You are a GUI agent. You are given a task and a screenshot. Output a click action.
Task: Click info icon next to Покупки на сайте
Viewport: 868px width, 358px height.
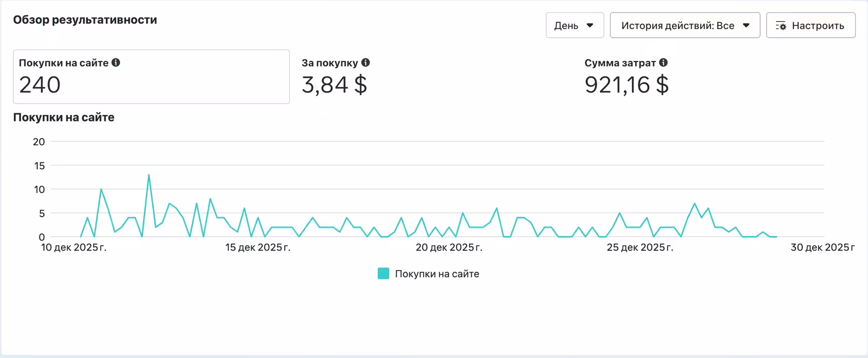click(116, 63)
